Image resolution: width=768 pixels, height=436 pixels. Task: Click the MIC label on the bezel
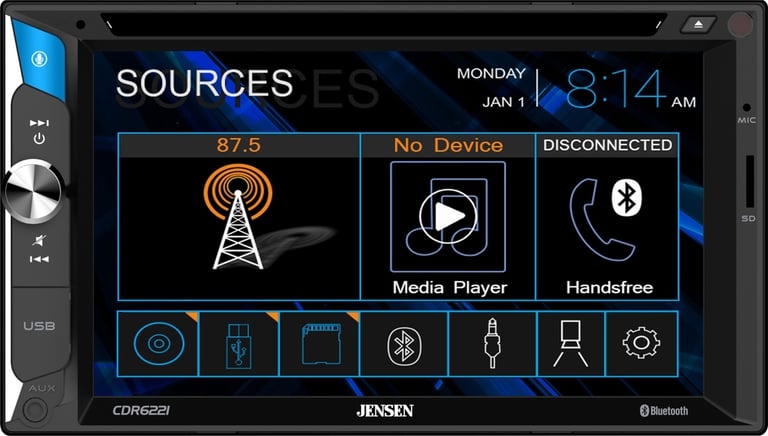pos(747,120)
